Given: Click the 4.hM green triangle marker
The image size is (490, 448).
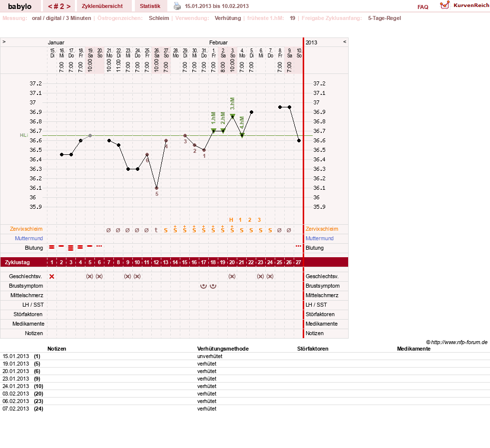Looking at the screenshot, I should [x=242, y=135].
